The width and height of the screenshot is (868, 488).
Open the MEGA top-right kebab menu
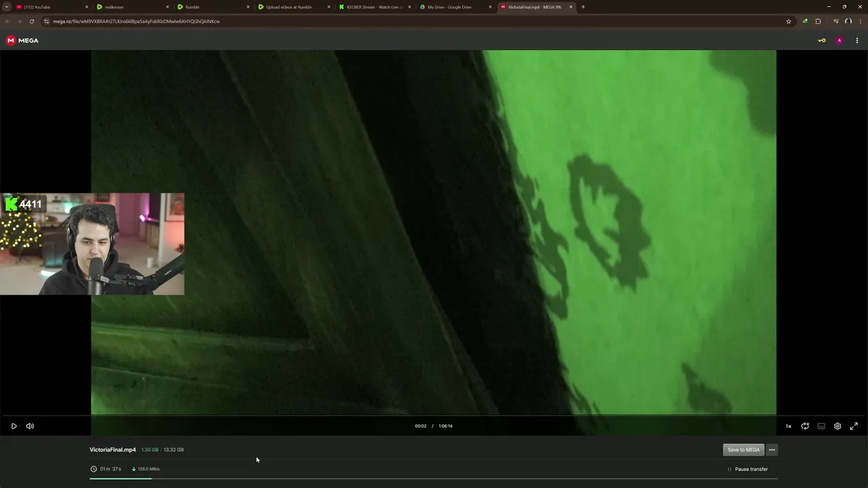coord(857,41)
